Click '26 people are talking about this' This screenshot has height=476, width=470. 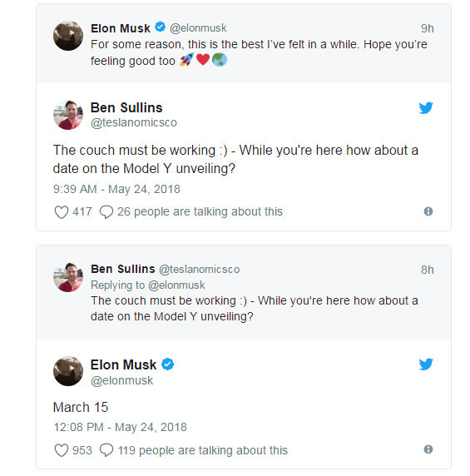[200, 211]
